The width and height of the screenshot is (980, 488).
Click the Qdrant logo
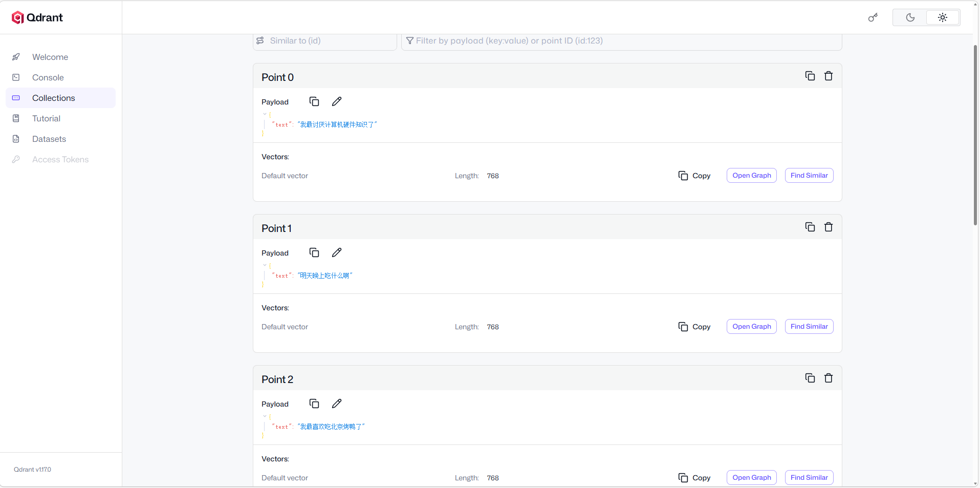pyautogui.click(x=37, y=17)
